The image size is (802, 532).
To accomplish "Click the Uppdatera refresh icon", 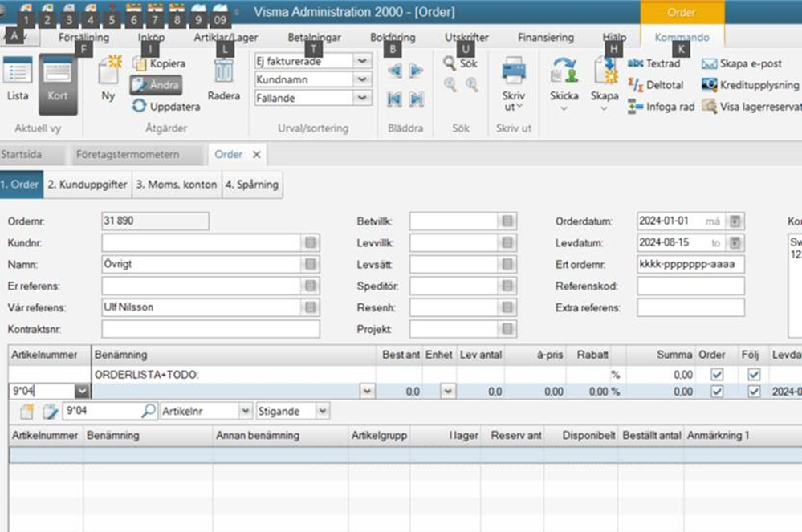I will pos(140,106).
